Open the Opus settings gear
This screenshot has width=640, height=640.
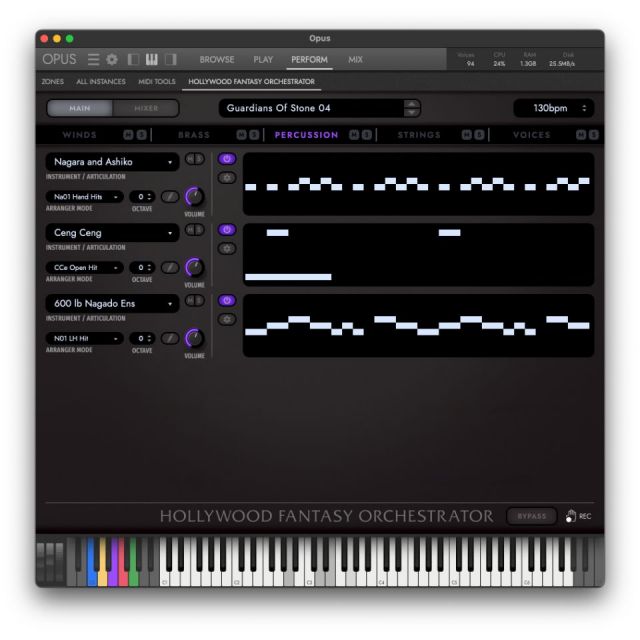pyautogui.click(x=112, y=60)
